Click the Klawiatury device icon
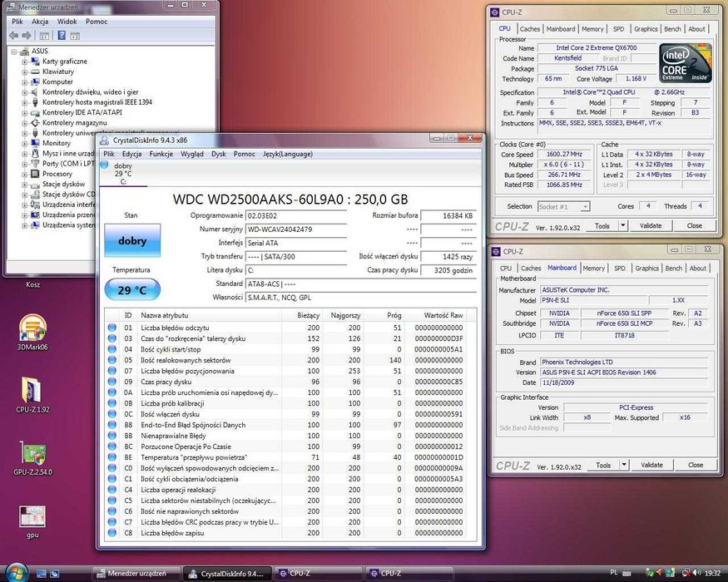 pos(35,72)
